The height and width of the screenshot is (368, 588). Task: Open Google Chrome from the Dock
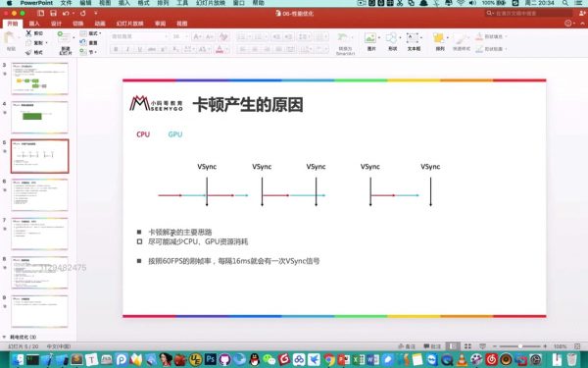click(x=329, y=359)
